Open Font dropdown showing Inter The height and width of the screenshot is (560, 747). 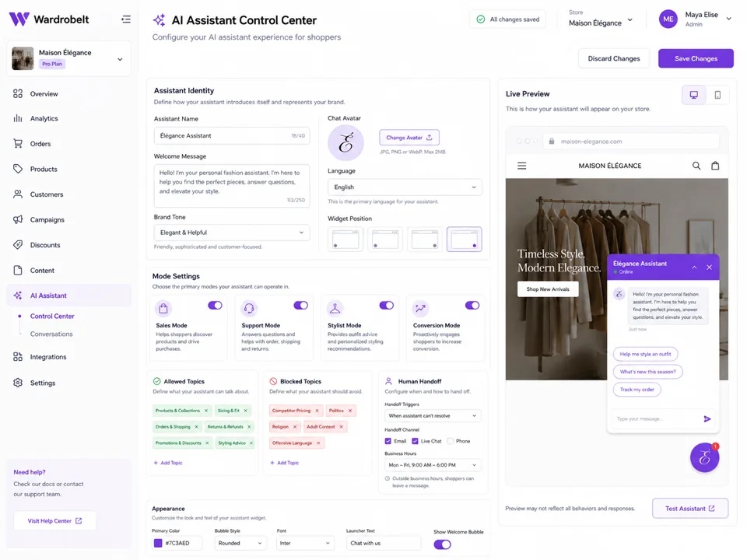(x=305, y=543)
